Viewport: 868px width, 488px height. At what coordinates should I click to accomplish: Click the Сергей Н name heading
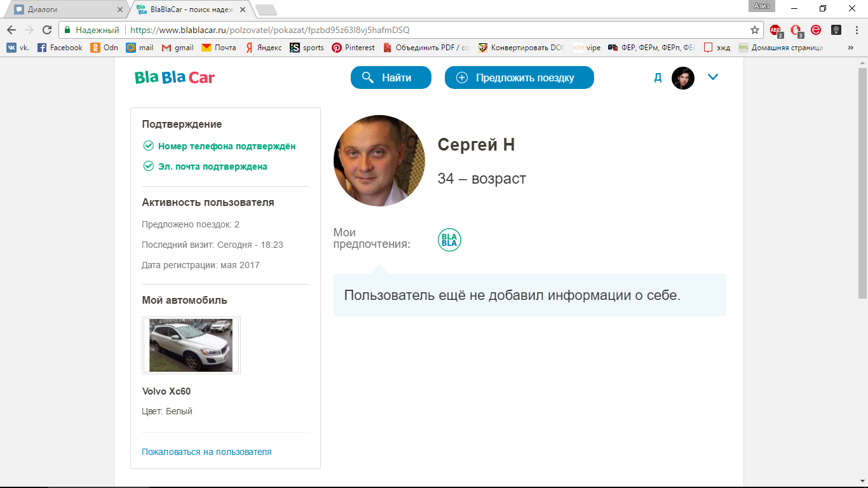point(476,145)
